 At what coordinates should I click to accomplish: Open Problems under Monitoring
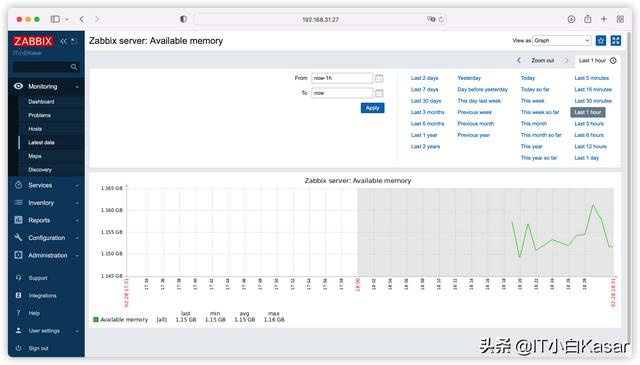(x=40, y=115)
